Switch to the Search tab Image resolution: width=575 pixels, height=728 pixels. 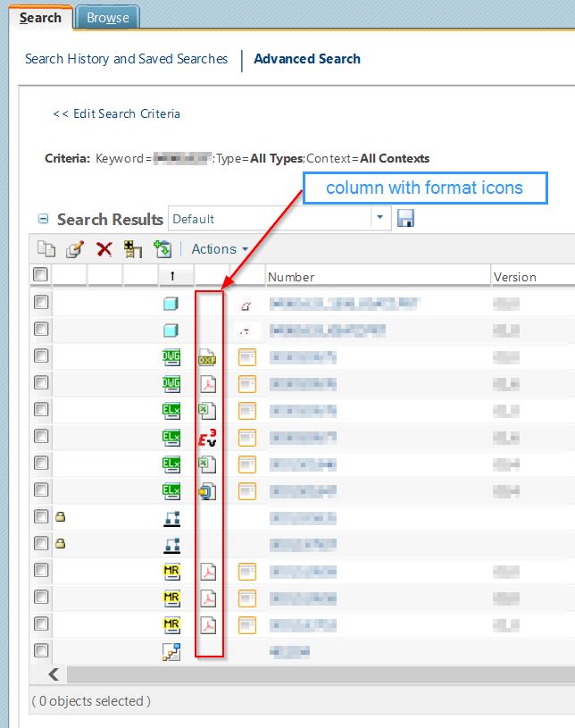coord(40,18)
